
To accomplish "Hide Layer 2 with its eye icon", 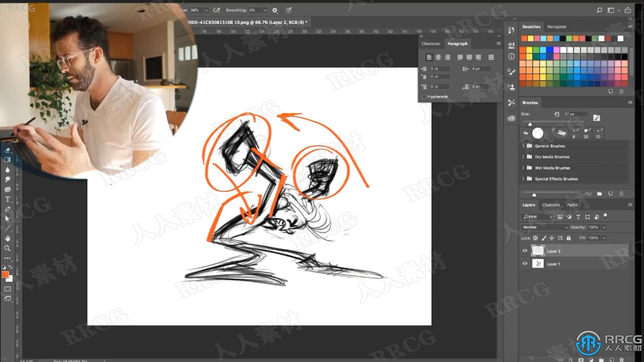I will (525, 251).
